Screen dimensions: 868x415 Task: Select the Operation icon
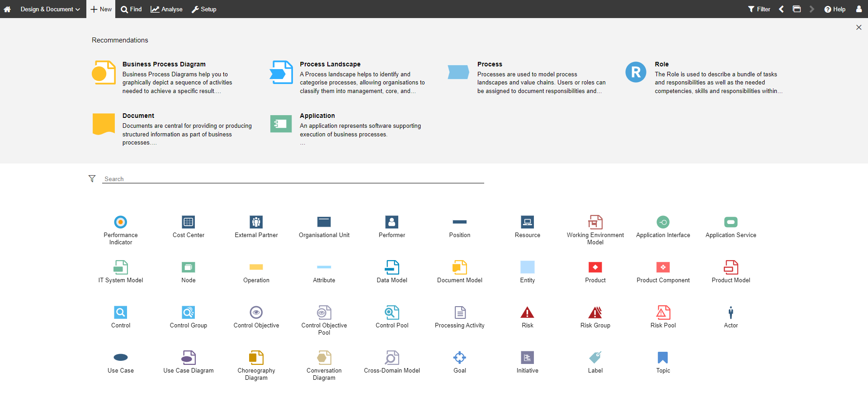[x=256, y=267]
